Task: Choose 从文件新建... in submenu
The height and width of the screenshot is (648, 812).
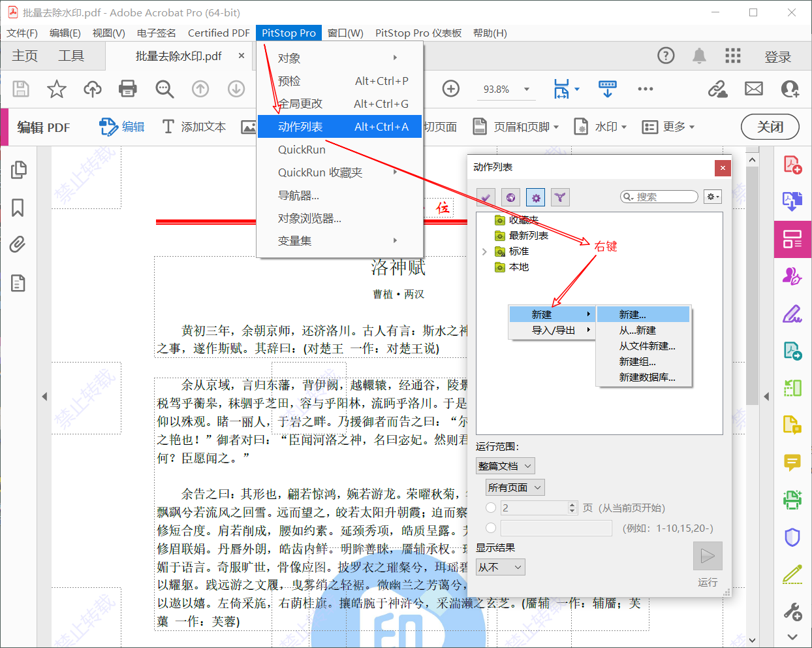Action: [644, 346]
